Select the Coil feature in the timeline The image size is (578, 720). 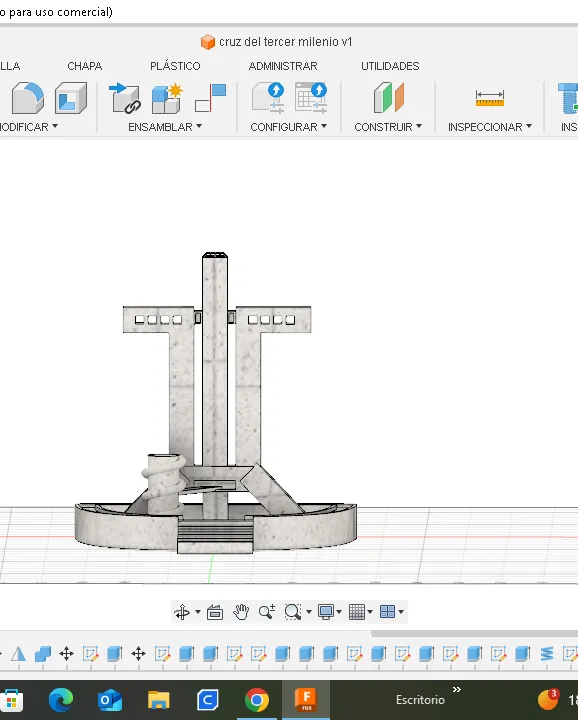tap(547, 653)
